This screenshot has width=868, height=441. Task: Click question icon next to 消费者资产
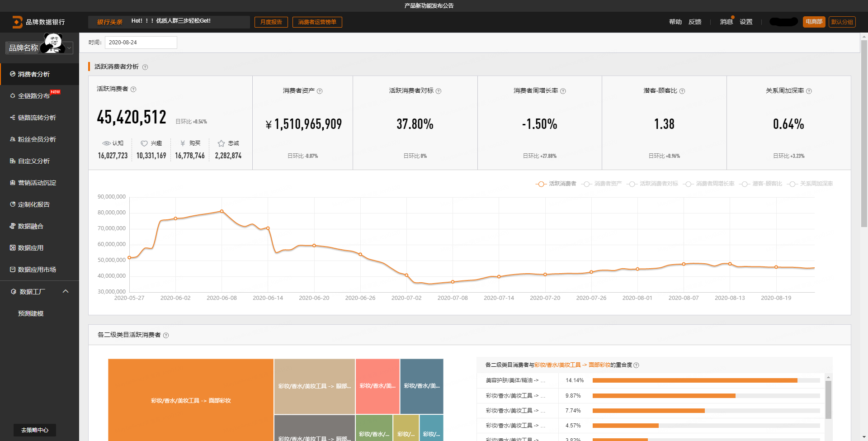pyautogui.click(x=320, y=91)
